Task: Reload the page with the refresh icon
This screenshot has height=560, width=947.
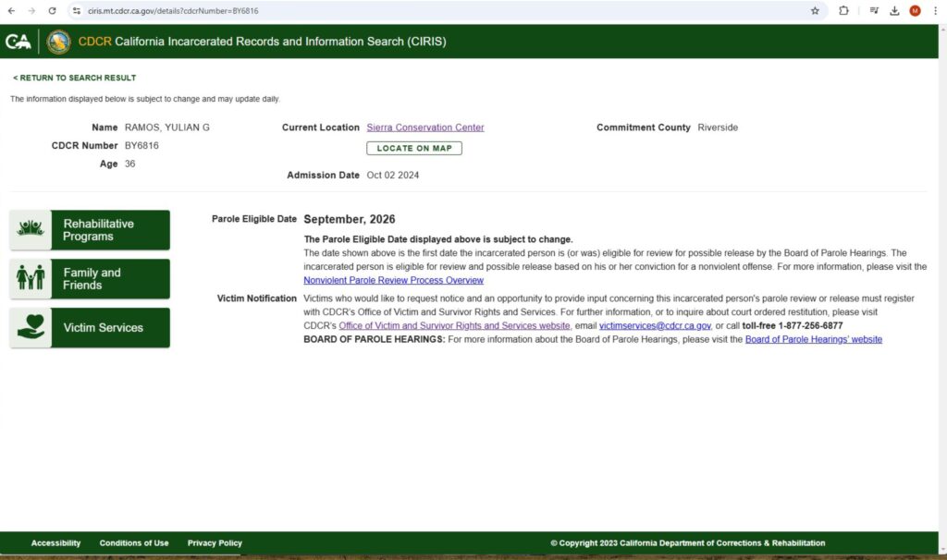Action: [52, 10]
